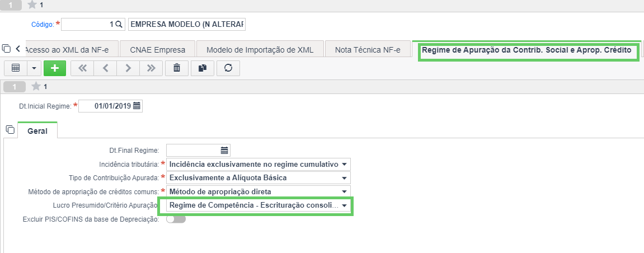Viewport: 644px width, 253px height.
Task: Click the search magnifier in Código field
Action: 119,25
